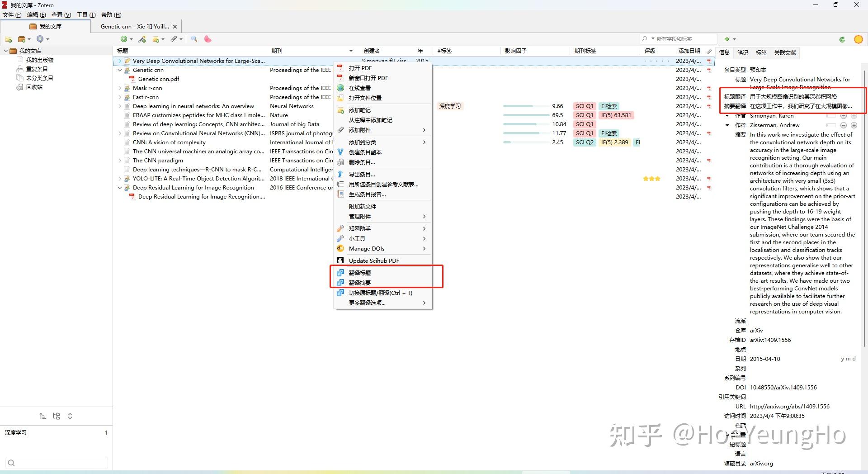Collapse Deep Residual Learning for Image Recognition
This screenshot has height=474, width=868.
(x=120, y=188)
